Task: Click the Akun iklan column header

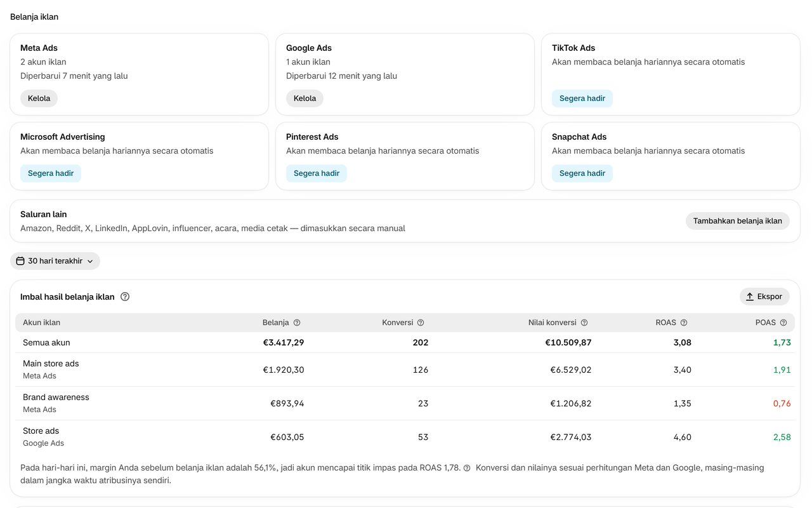Action: [41, 323]
